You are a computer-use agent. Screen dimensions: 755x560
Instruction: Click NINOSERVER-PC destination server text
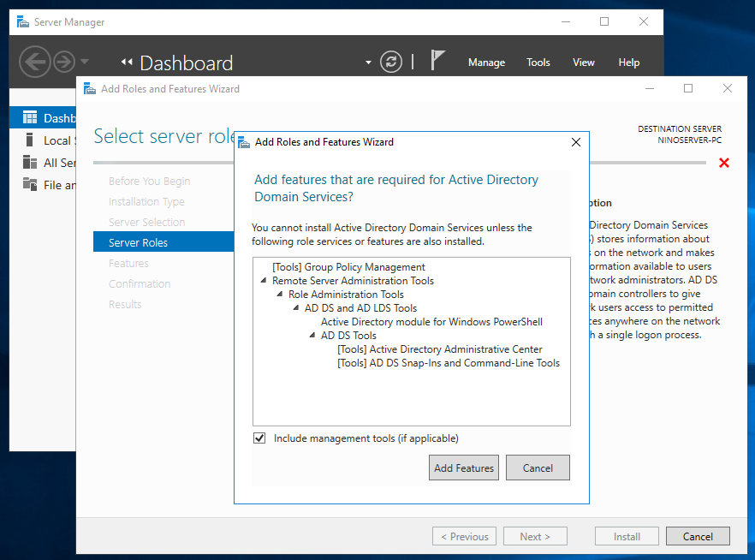[x=690, y=140]
